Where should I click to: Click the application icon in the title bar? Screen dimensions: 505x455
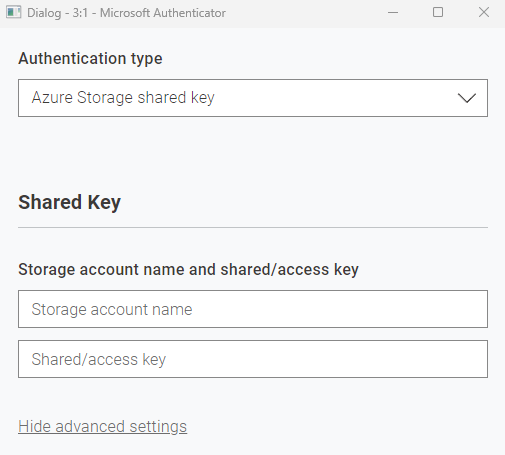(x=14, y=12)
